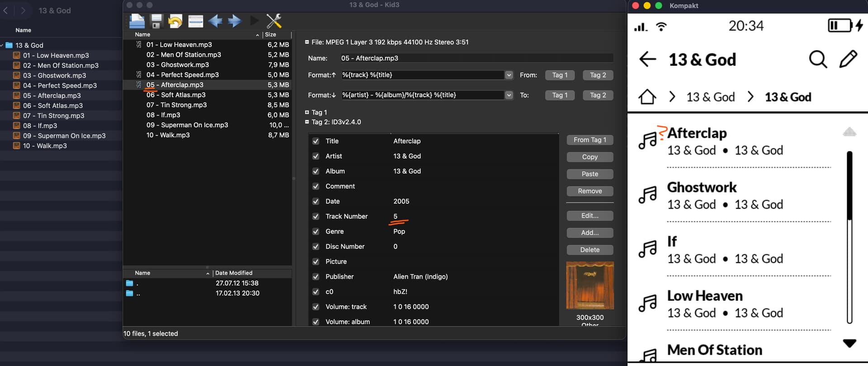Open the filename-to-tag format dropdown showing %{track} %{title}
The width and height of the screenshot is (868, 366).
point(509,75)
